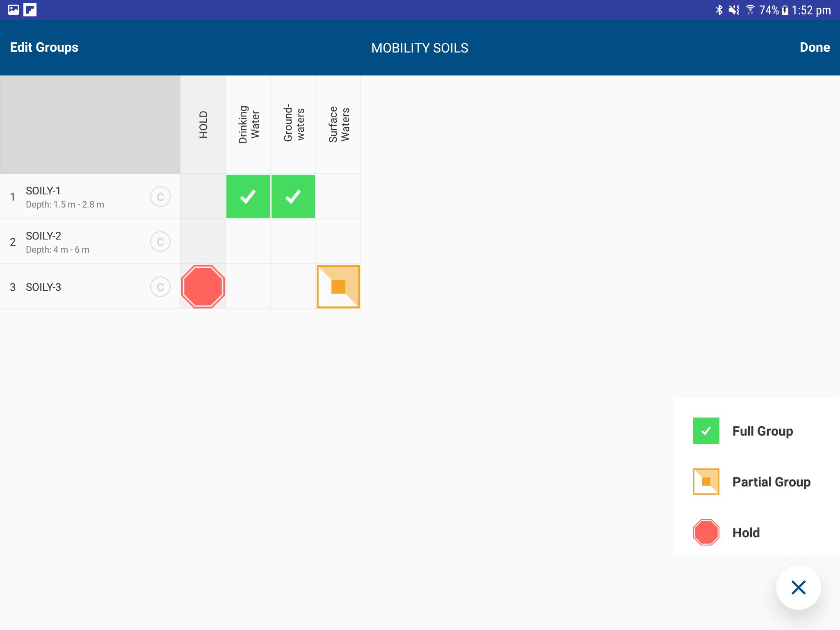
Task: Click the Full Group legend label
Action: [762, 431]
